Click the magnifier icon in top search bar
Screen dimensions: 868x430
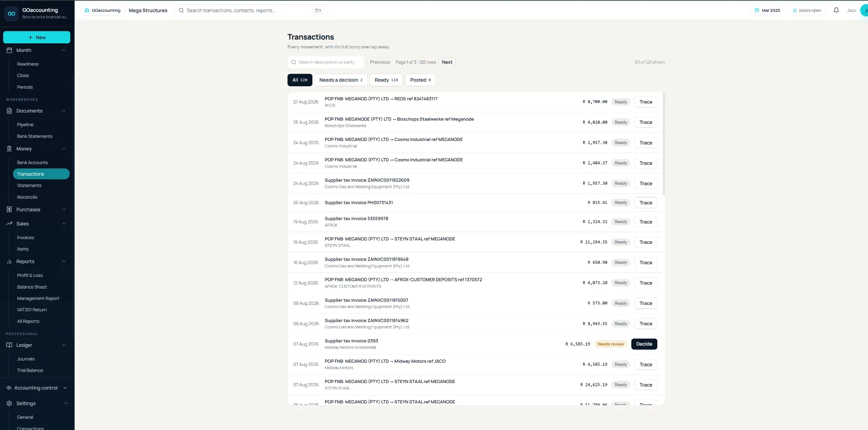tap(181, 10)
